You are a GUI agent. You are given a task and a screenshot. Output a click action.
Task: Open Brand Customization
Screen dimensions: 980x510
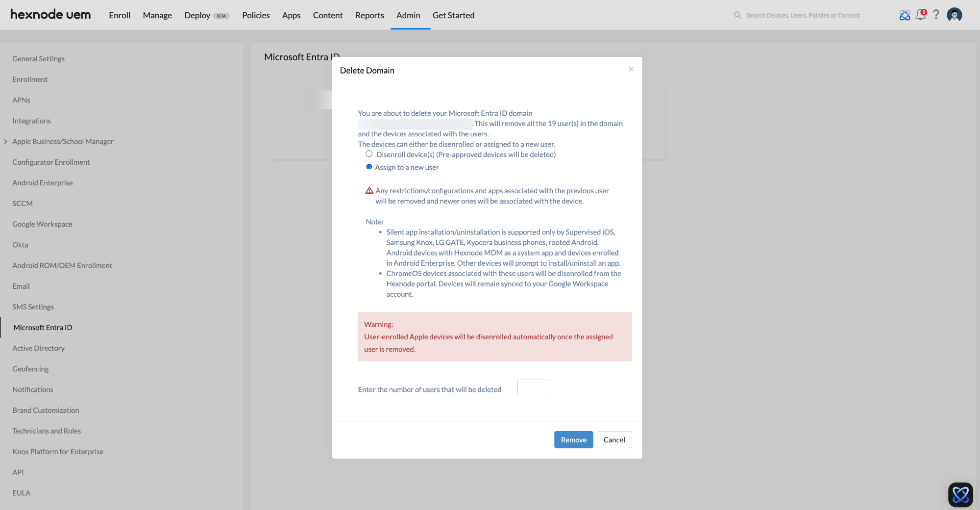click(46, 410)
